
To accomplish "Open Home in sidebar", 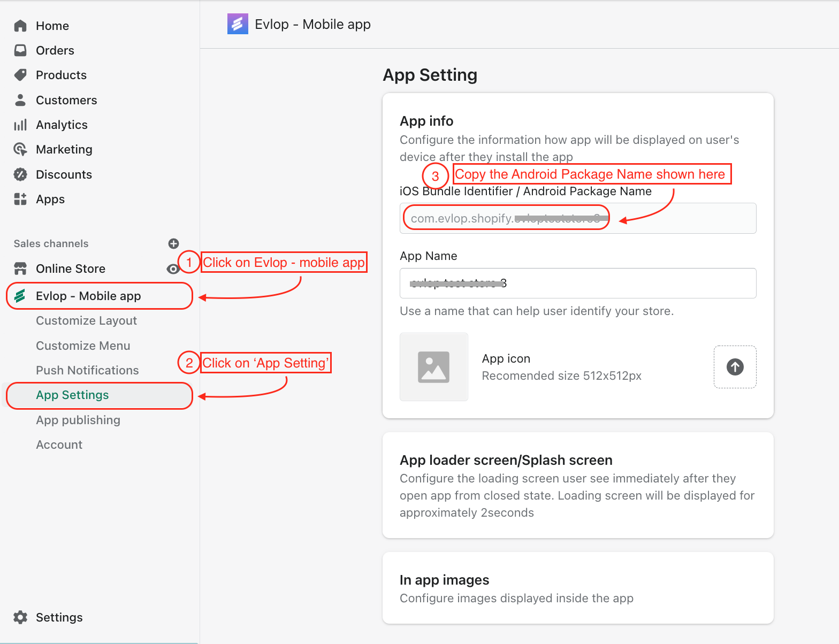I will pos(52,26).
